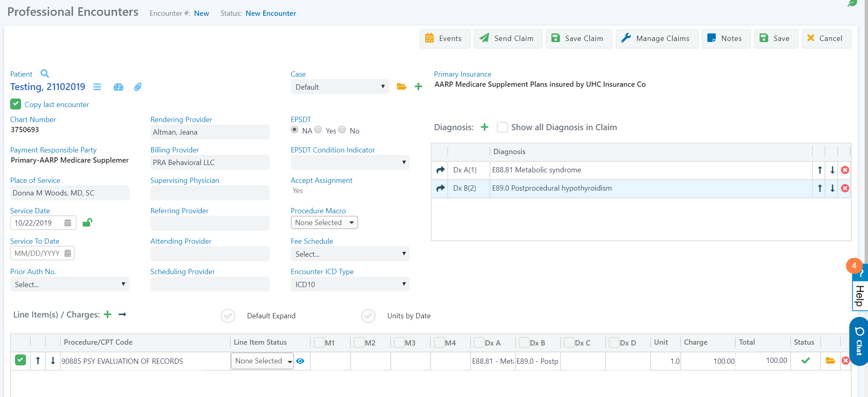Uncheck Copy last encounter checkbox
The image size is (868, 397).
coord(15,104)
